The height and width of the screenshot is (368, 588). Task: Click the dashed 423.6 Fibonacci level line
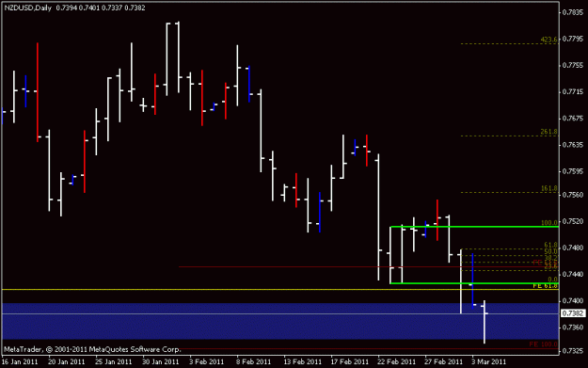point(510,44)
